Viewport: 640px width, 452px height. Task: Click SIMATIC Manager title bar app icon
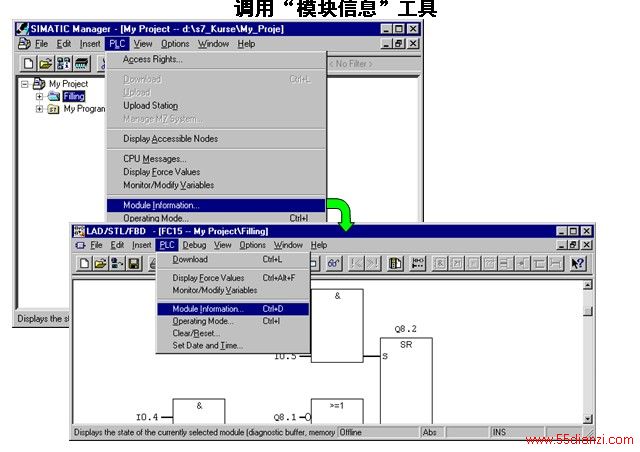[22, 29]
